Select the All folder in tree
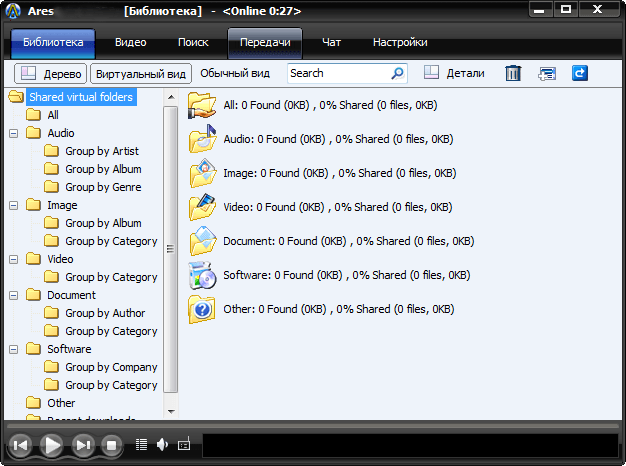 [53, 115]
